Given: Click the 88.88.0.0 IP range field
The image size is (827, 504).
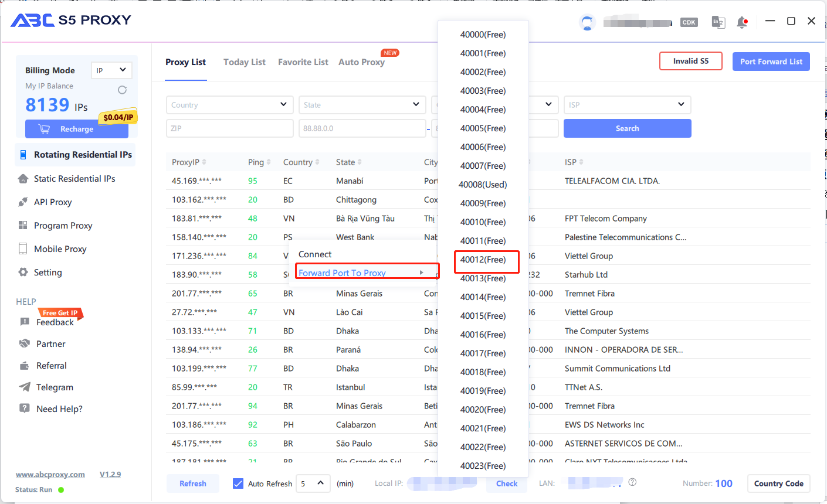Looking at the screenshot, I should coord(362,128).
